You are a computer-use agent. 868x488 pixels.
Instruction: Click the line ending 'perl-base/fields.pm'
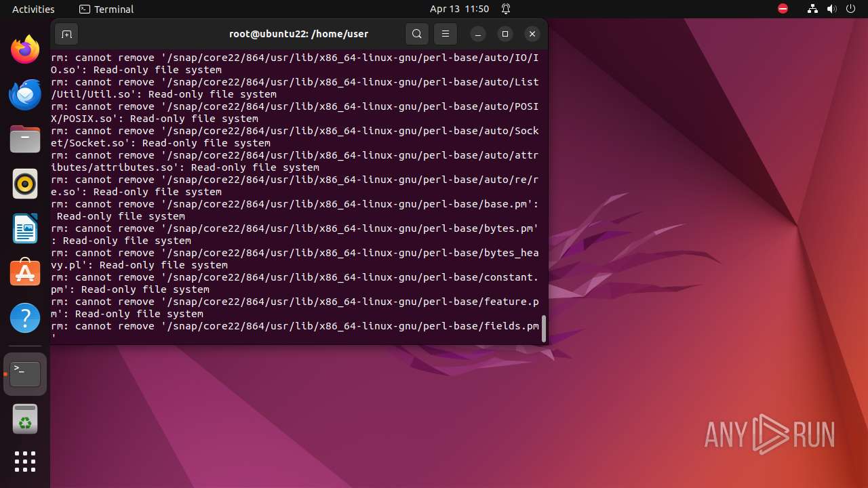pyautogui.click(x=295, y=326)
